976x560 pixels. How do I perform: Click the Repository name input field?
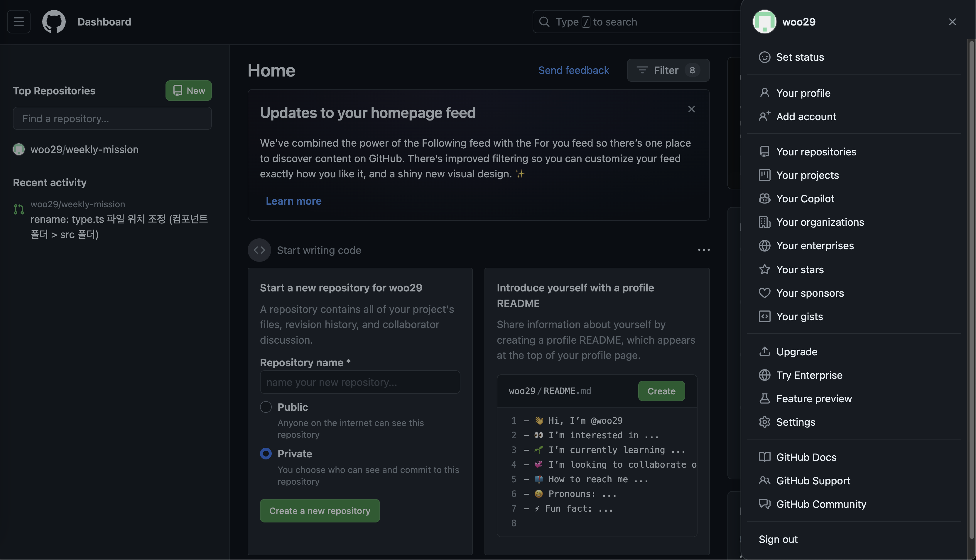(x=359, y=382)
